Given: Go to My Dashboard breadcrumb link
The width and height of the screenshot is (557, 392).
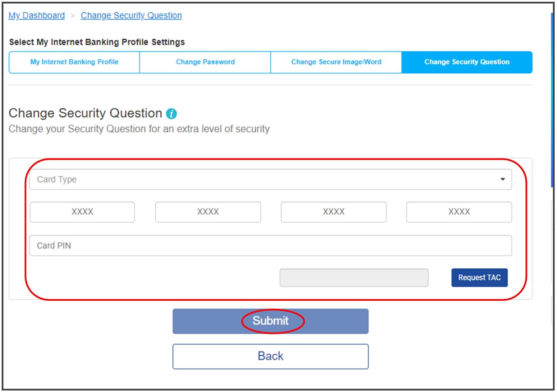Looking at the screenshot, I should (x=37, y=16).
